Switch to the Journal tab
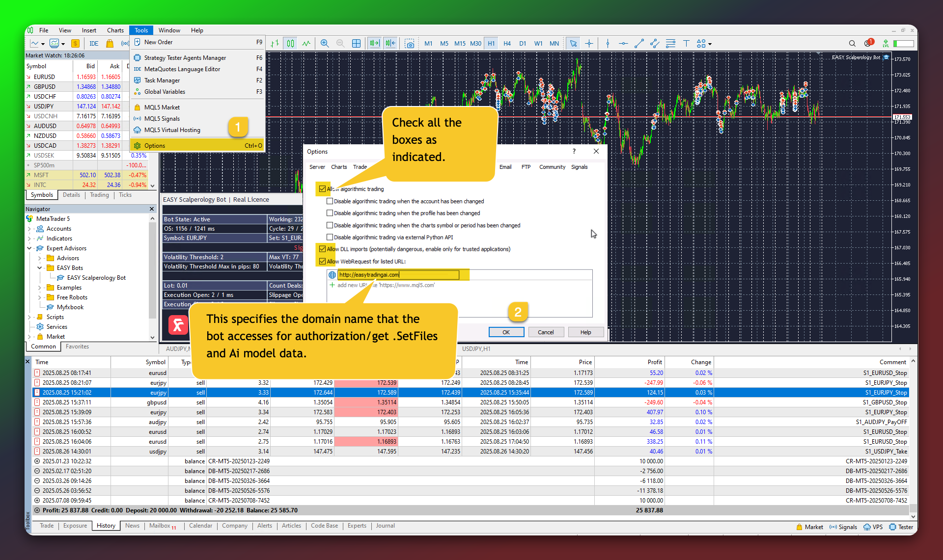Screen dimensions: 943x560 pyautogui.click(x=385, y=526)
